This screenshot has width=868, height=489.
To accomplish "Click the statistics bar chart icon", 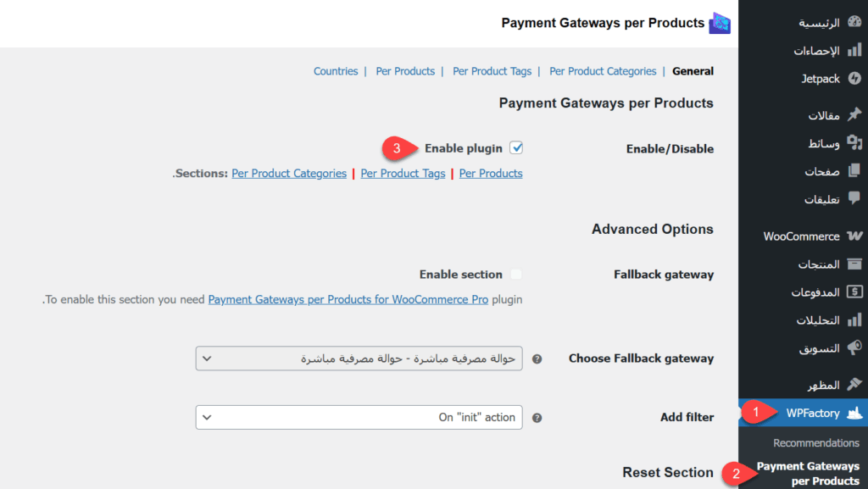I will click(854, 51).
